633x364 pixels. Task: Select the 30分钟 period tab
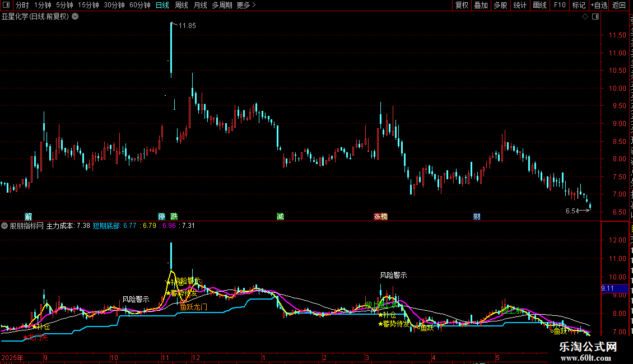[114, 5]
